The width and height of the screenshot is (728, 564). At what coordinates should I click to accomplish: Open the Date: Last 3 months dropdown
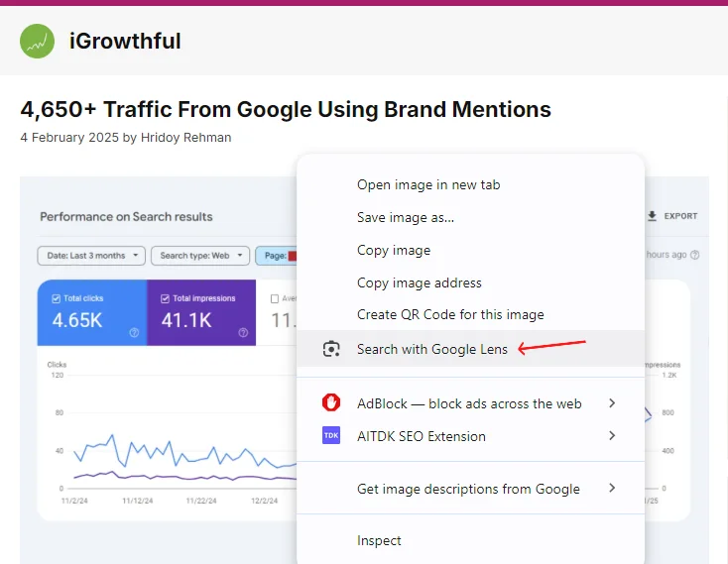tap(91, 256)
